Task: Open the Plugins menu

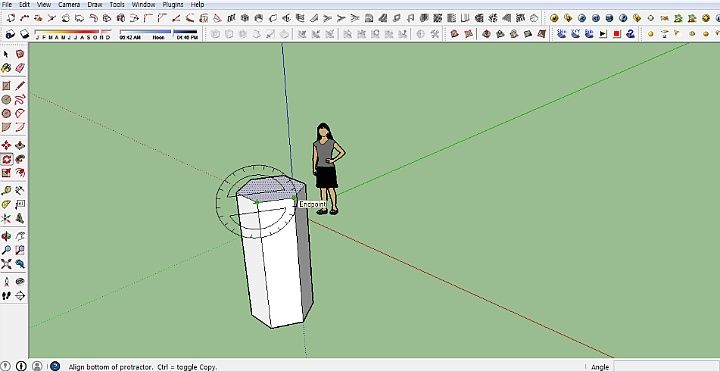Action: click(173, 4)
